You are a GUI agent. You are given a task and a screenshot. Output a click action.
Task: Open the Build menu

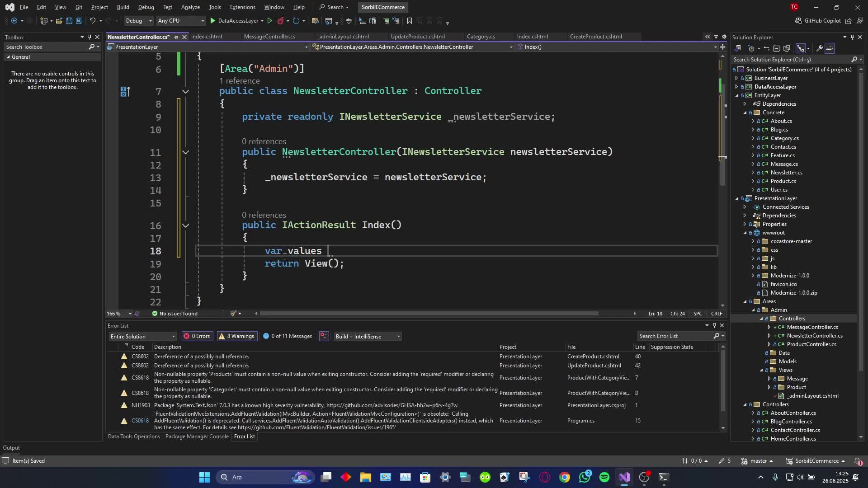coord(123,7)
